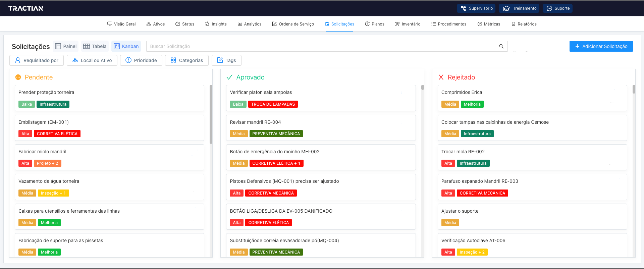Click Inspeção + 2 tag on Autoclave card
The image size is (644, 269).
pyautogui.click(x=472, y=252)
